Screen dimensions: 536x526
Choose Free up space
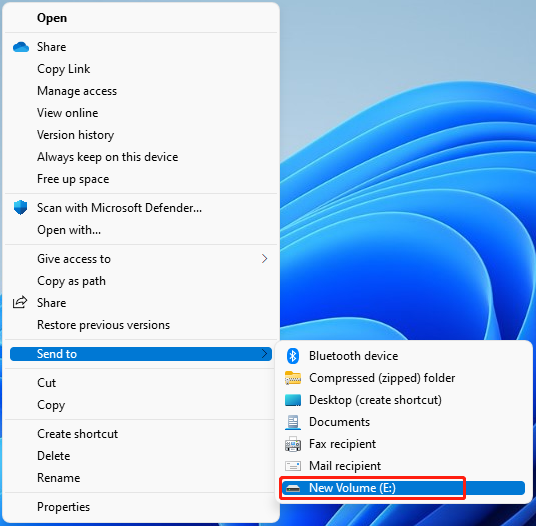(x=73, y=179)
